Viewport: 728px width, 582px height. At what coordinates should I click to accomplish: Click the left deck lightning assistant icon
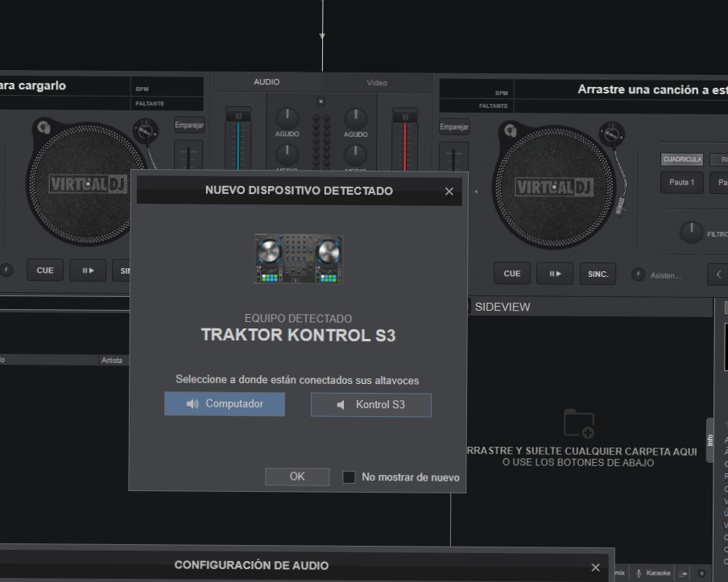[x=6, y=270]
